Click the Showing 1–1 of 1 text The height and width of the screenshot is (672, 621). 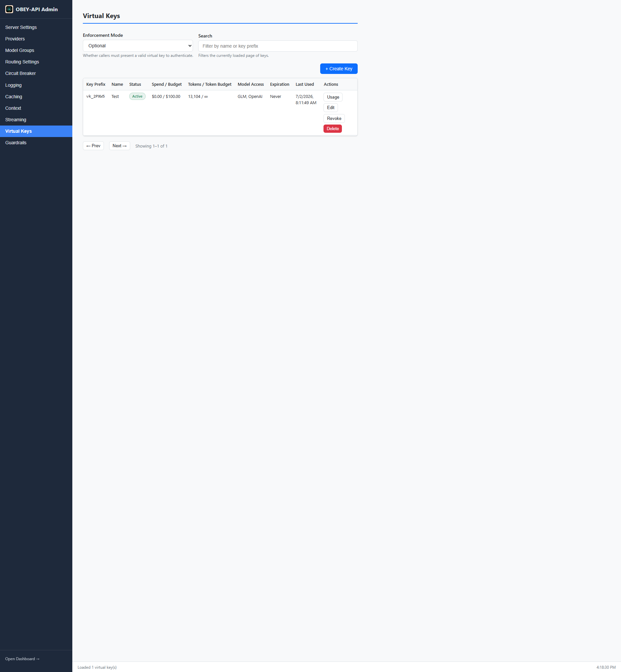(151, 146)
